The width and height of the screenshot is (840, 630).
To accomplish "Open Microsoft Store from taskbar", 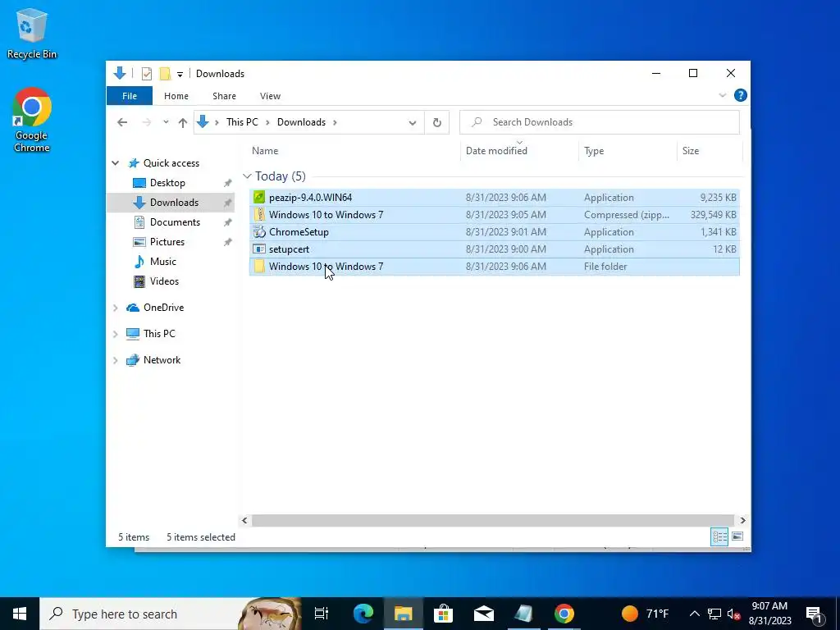I will (x=443, y=614).
